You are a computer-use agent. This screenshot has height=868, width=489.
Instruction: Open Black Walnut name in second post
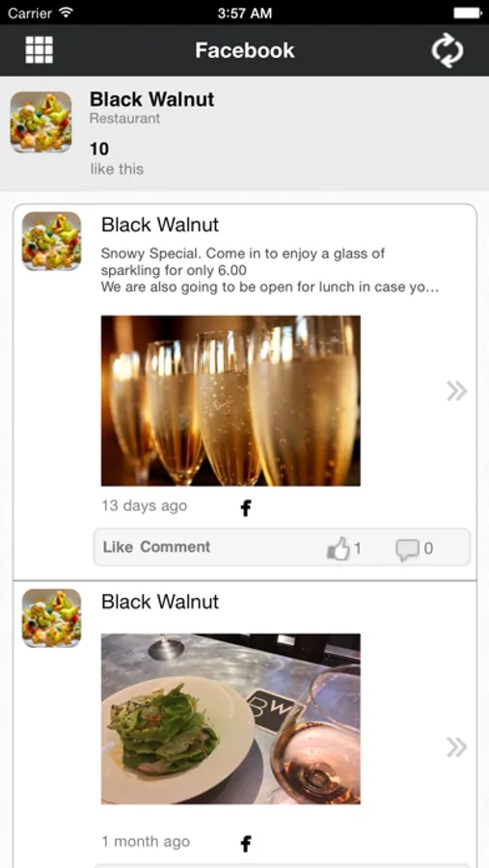click(x=160, y=602)
